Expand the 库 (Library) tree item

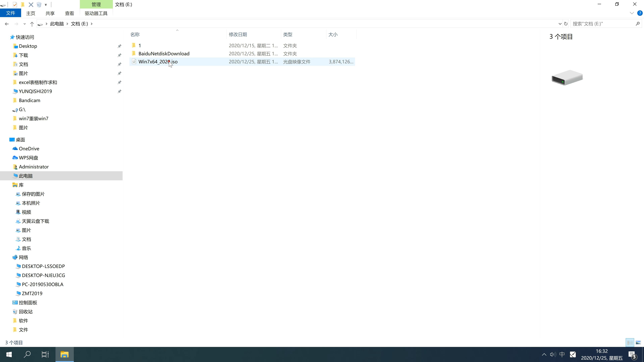coord(10,185)
